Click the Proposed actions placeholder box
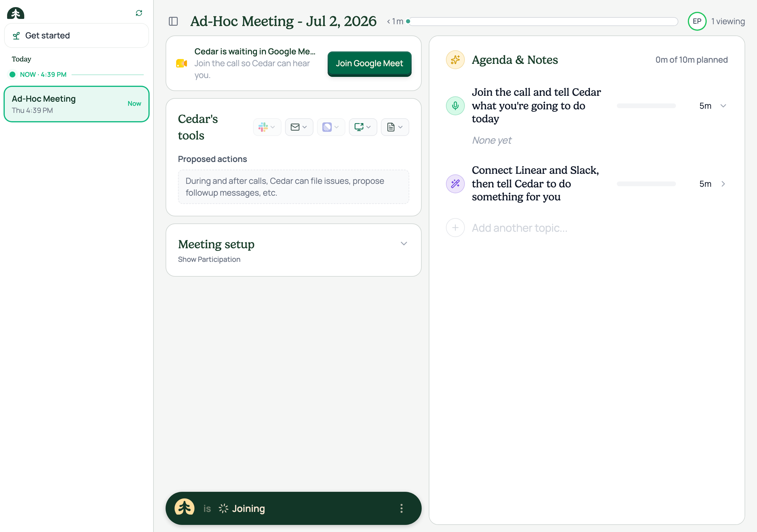The width and height of the screenshot is (757, 532). point(293,187)
